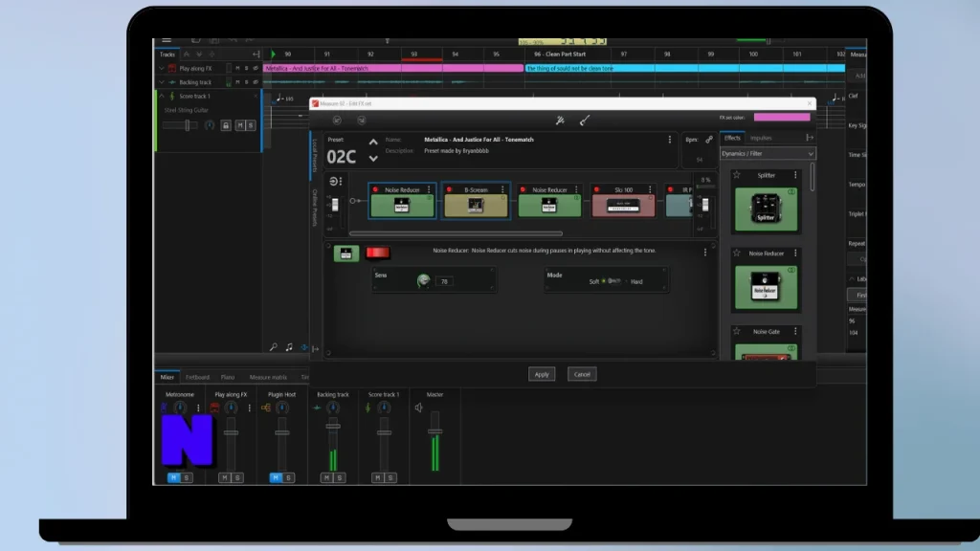Click the pink FX set color swatch
Viewport: 980px width, 551px height.
[x=782, y=117]
